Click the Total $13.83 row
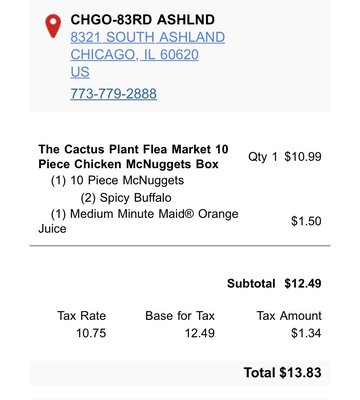 click(180, 373)
